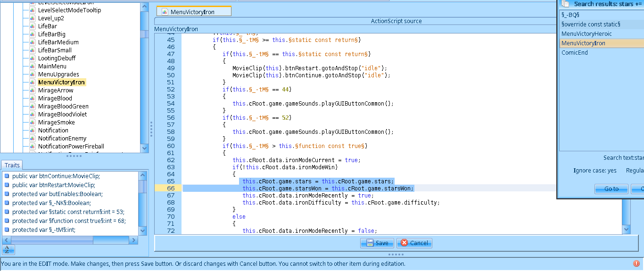Click the MainMenu class icon in the tree

pyautogui.click(x=32, y=66)
